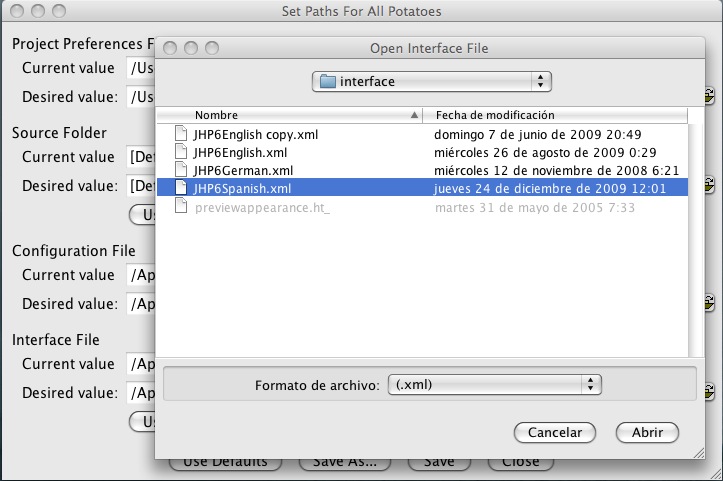Click the Open Interface File dialog title
Image resolution: width=723 pixels, height=481 pixels.
[x=429, y=48]
